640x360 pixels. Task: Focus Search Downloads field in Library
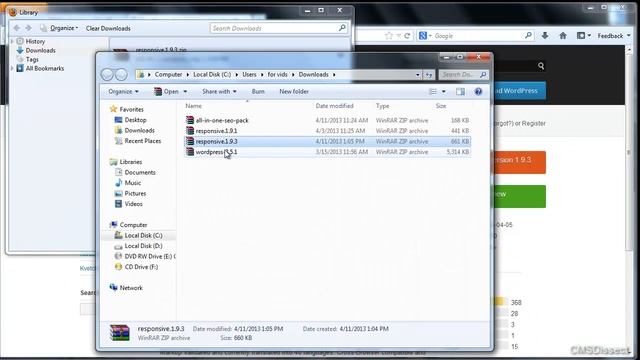279,28
